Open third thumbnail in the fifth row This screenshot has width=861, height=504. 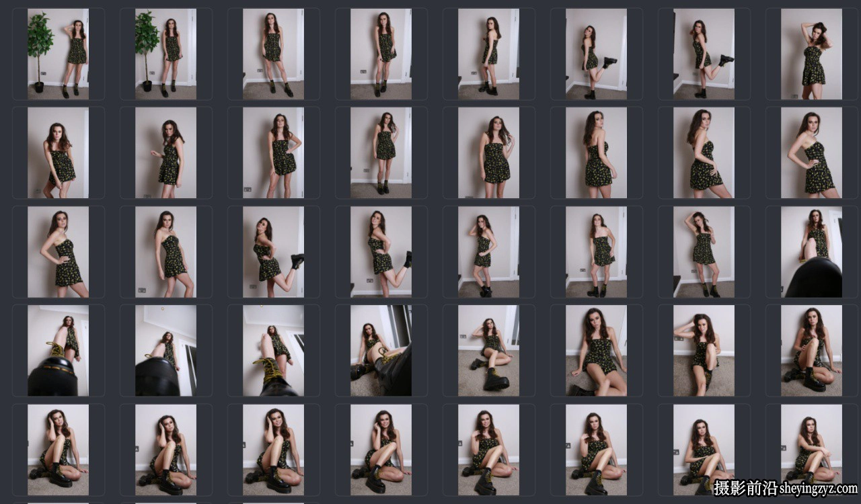click(273, 449)
